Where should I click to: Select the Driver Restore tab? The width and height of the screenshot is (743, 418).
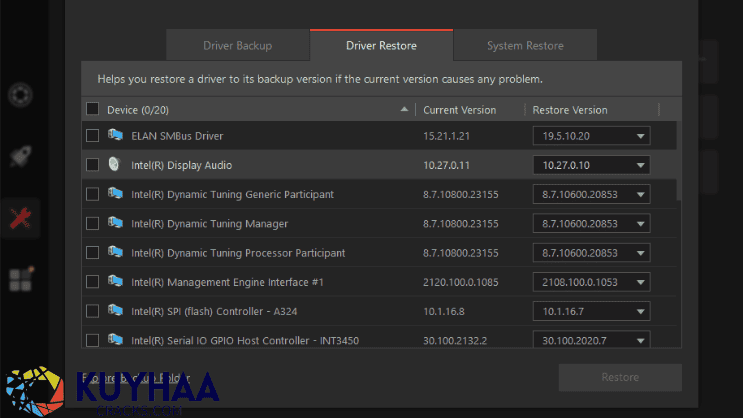(x=381, y=45)
